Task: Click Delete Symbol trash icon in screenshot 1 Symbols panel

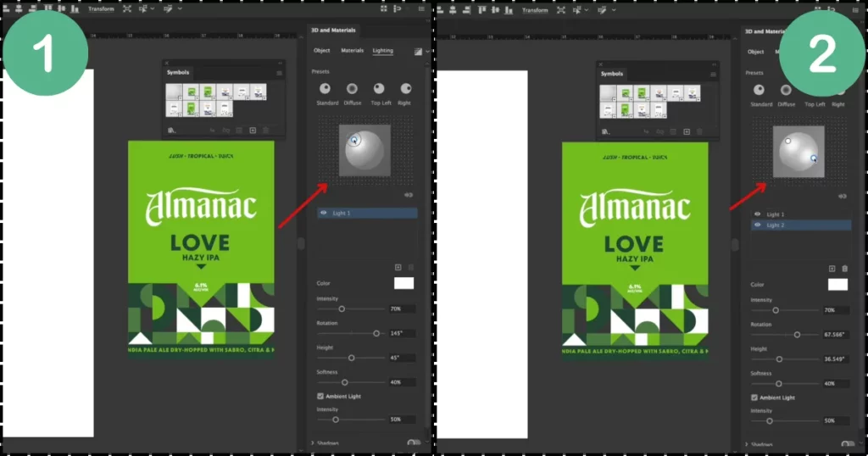Action: pyautogui.click(x=265, y=131)
